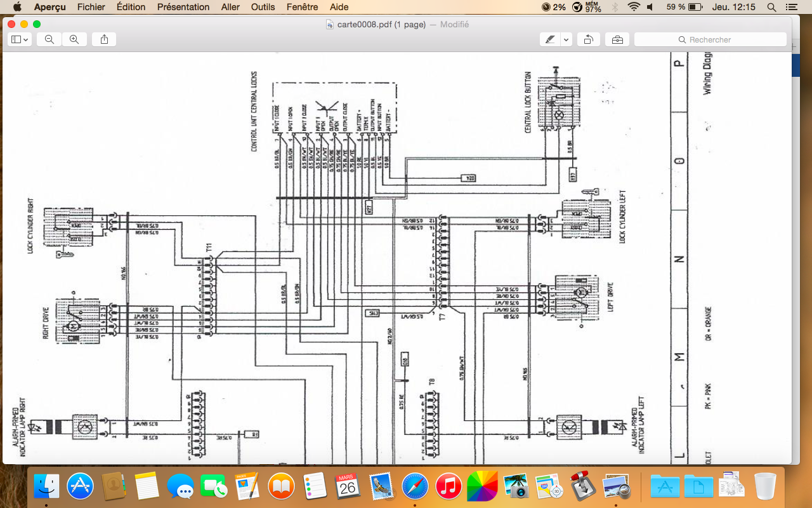The height and width of the screenshot is (508, 812).
Task: Click the 'CONTROL UNIT CENTRAL LOCKS' label
Action: click(x=254, y=111)
